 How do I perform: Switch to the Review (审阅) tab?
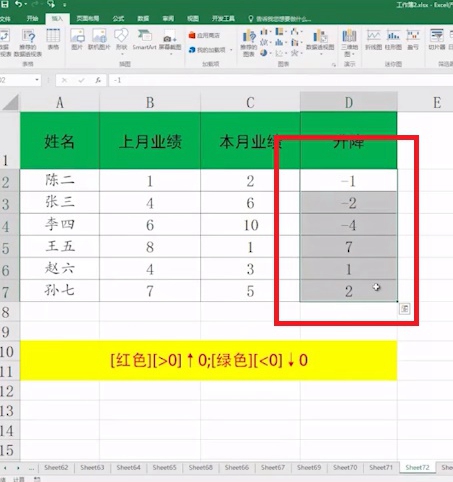pyautogui.click(x=168, y=19)
